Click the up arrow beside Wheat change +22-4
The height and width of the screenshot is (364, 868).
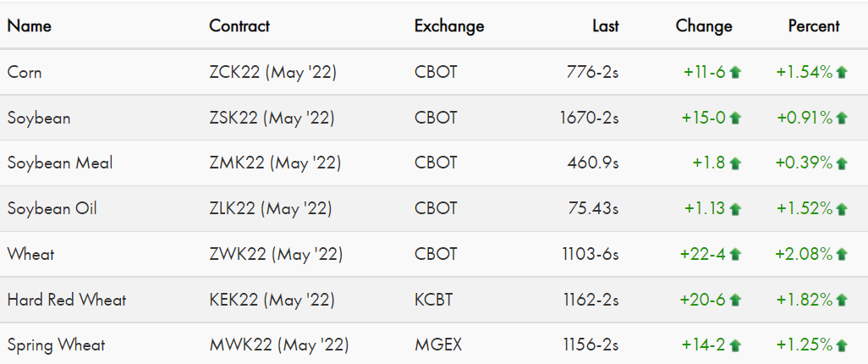pos(735,254)
